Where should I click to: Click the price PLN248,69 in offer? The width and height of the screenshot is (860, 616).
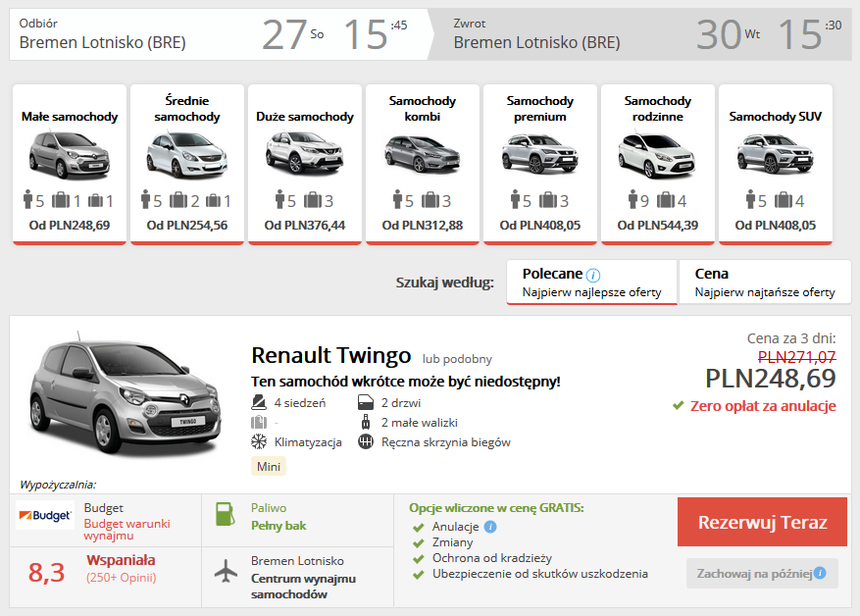pyautogui.click(x=771, y=379)
